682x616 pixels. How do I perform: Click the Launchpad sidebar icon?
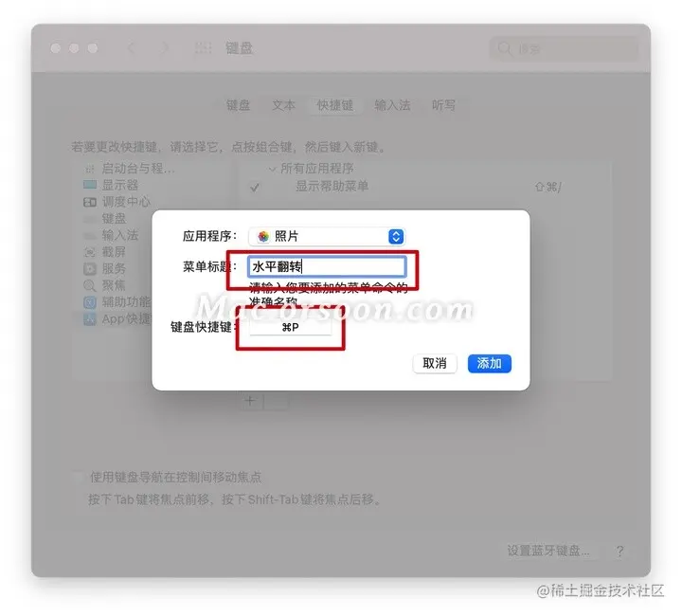coord(90,169)
